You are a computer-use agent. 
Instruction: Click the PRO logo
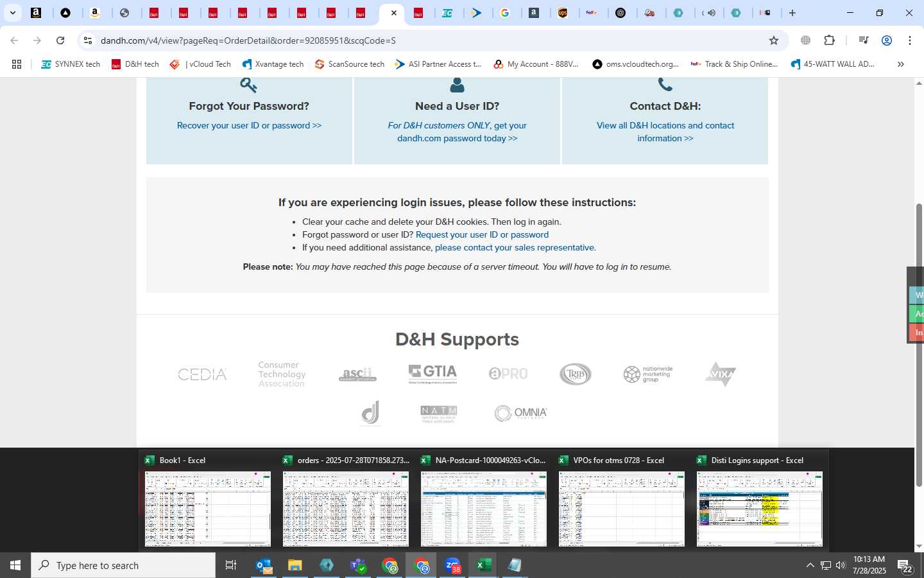click(x=508, y=374)
